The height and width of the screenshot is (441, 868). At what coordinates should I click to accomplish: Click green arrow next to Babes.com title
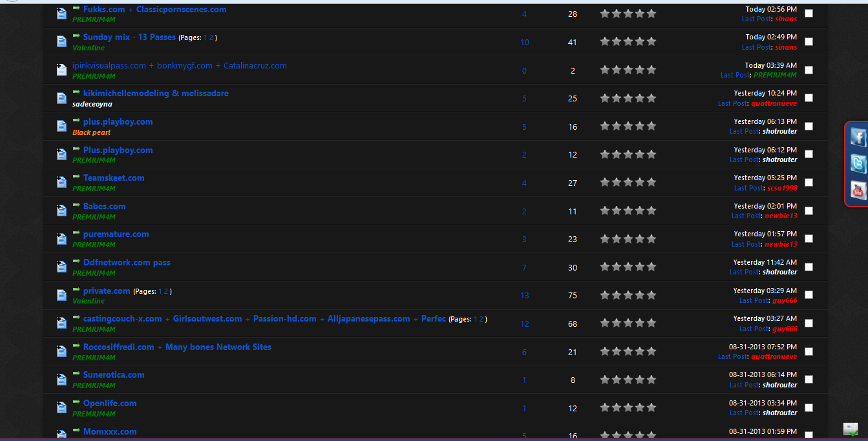(77, 205)
